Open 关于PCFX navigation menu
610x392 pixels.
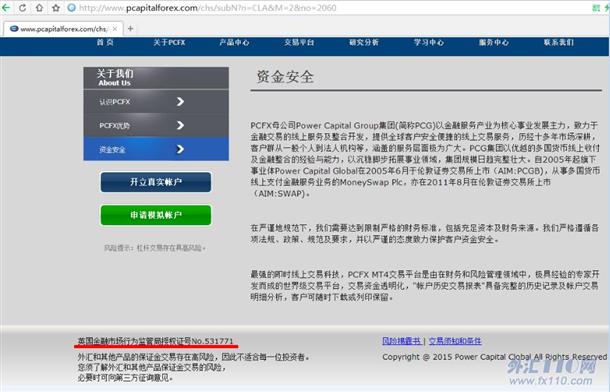pyautogui.click(x=169, y=42)
